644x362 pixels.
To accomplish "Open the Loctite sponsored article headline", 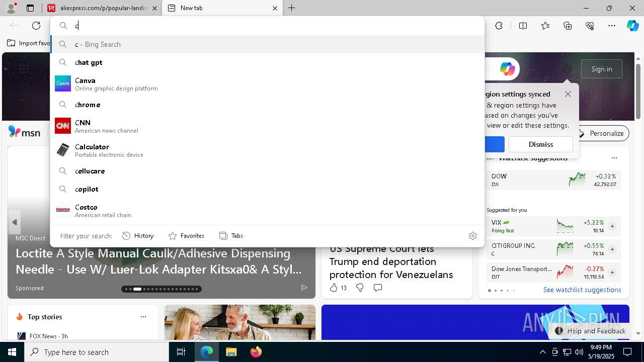I will (x=159, y=261).
